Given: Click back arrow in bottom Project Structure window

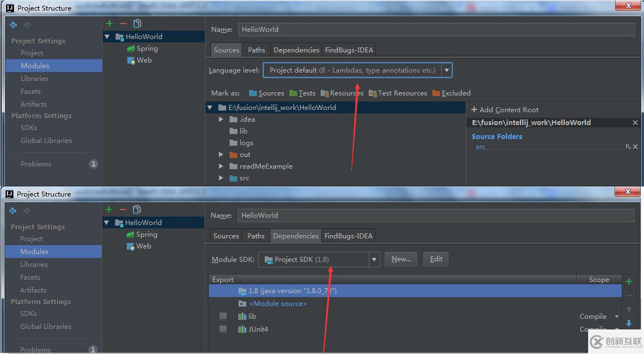Looking at the screenshot, I should tap(13, 211).
